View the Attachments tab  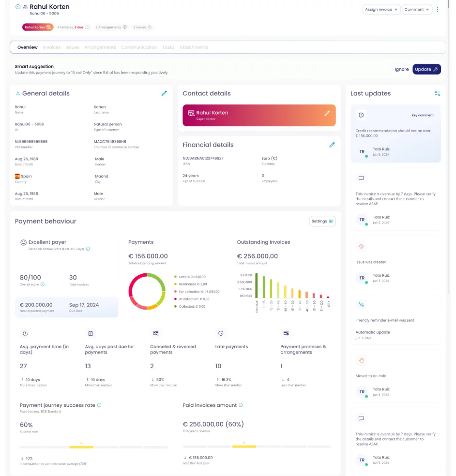coord(194,47)
